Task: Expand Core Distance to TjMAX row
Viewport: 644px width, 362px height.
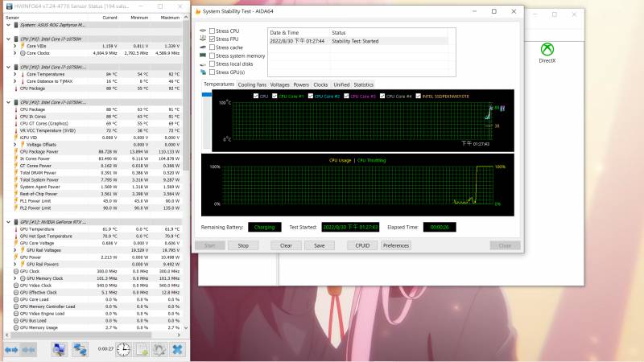Action: point(14,81)
